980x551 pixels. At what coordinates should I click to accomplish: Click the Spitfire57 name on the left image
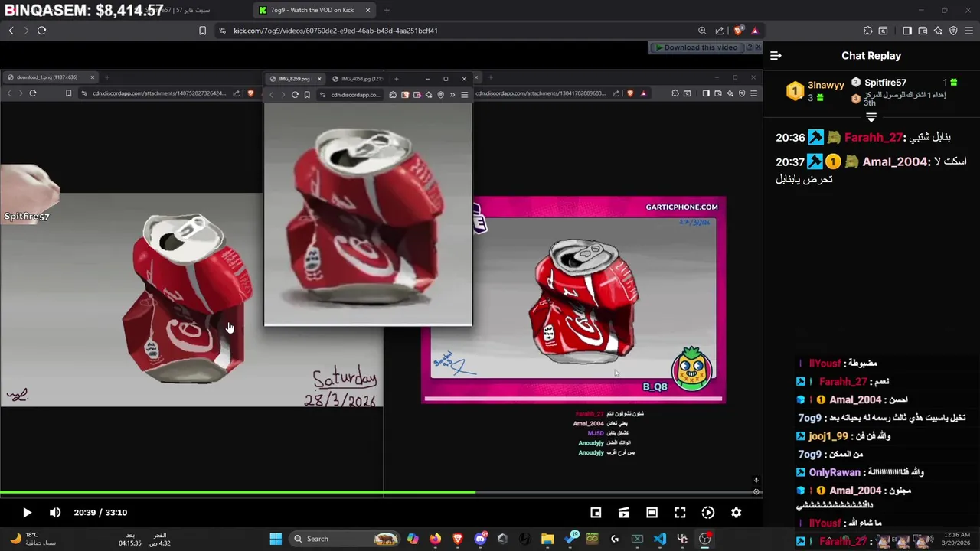pos(27,217)
